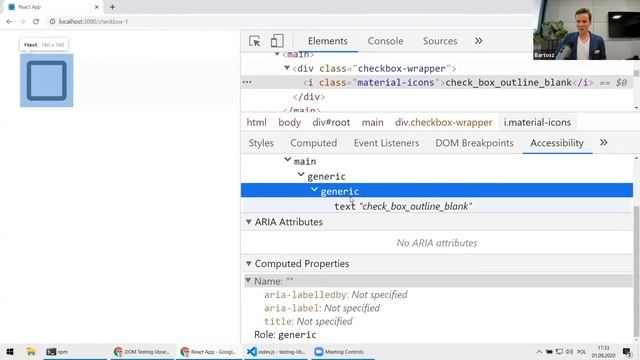Collapse the first generic accessibility node
640x360 pixels.
click(301, 175)
